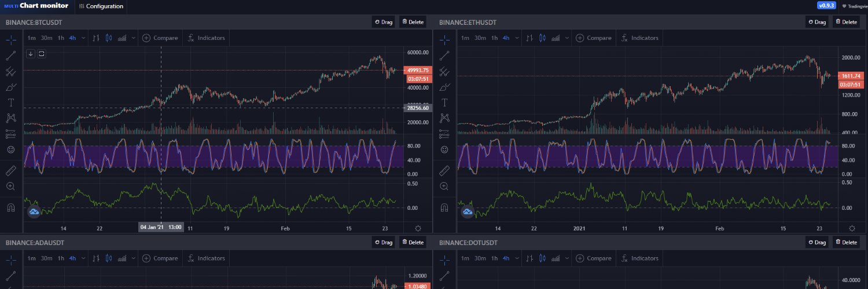Collapse pane arrow button in BTCUSDT chart
The width and height of the screenshot is (868, 289).
click(31, 54)
